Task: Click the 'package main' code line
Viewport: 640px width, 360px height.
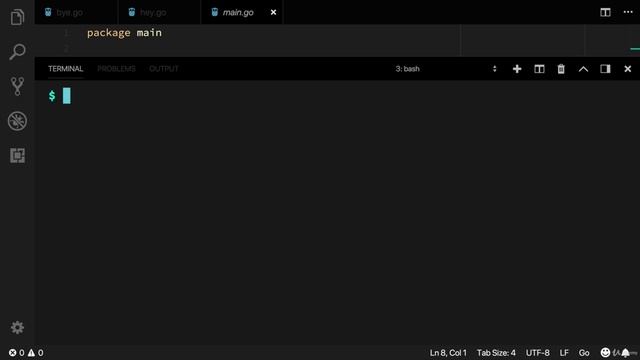Action: pyautogui.click(x=124, y=33)
